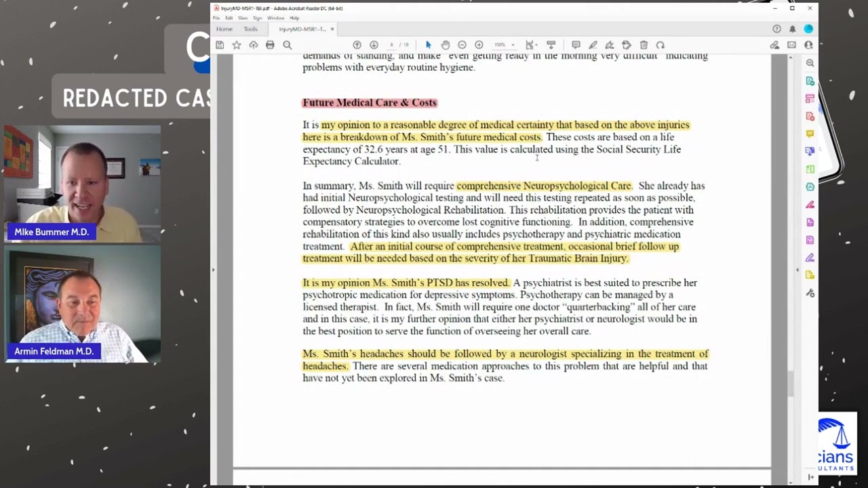Select Mike Bummer M.D. video thumbnail
The width and height of the screenshot is (868, 488).
point(83,184)
